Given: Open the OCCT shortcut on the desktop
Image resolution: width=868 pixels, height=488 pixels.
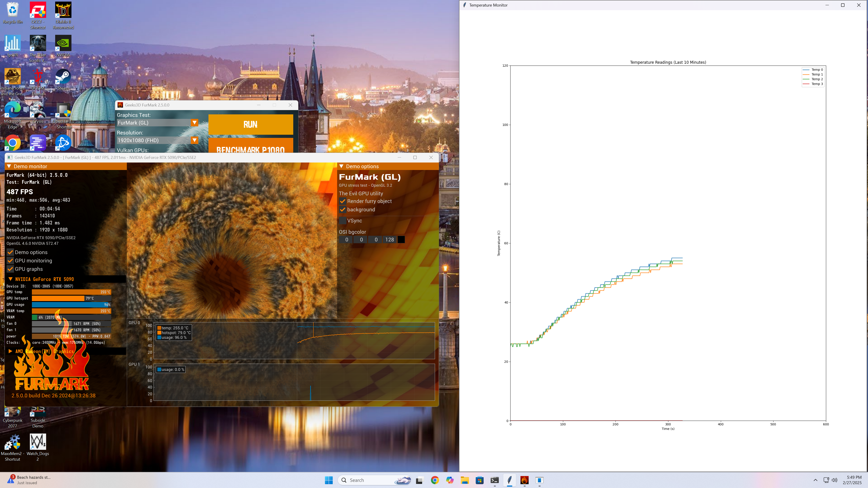Looking at the screenshot, I should (x=38, y=10).
